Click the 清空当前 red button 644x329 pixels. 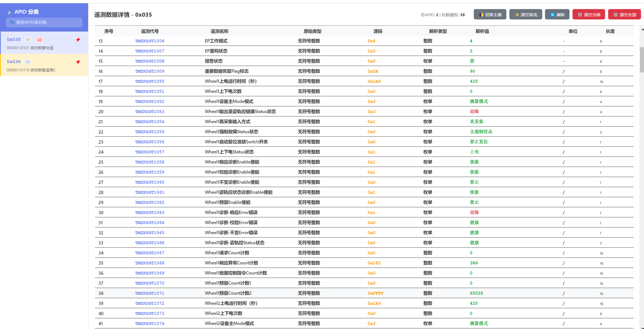point(589,15)
